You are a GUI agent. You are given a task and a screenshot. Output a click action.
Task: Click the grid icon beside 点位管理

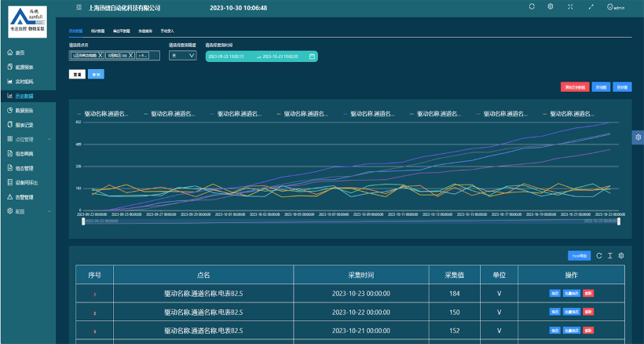pyautogui.click(x=10, y=139)
